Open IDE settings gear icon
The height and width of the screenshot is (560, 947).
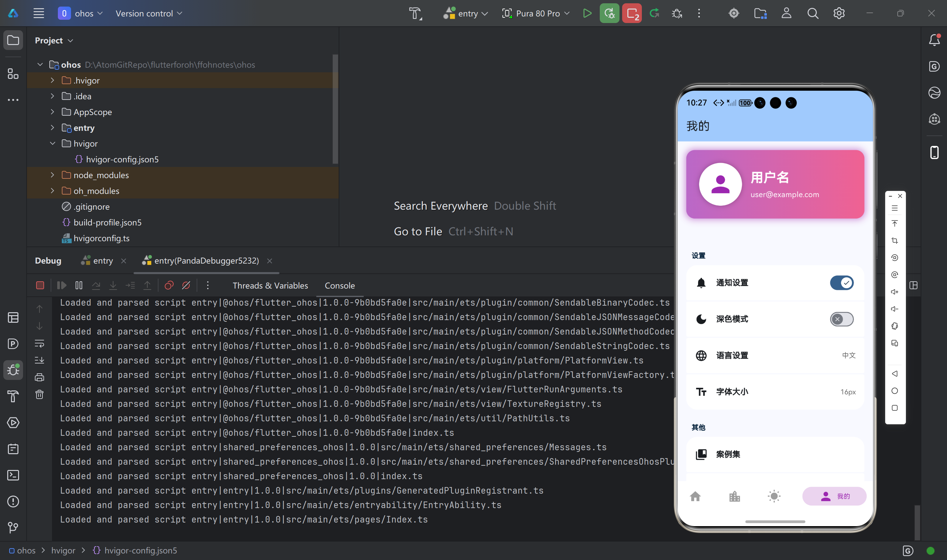[x=839, y=13]
